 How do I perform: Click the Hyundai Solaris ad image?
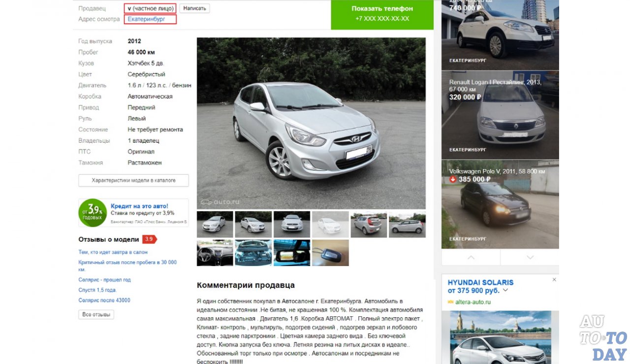(500, 337)
